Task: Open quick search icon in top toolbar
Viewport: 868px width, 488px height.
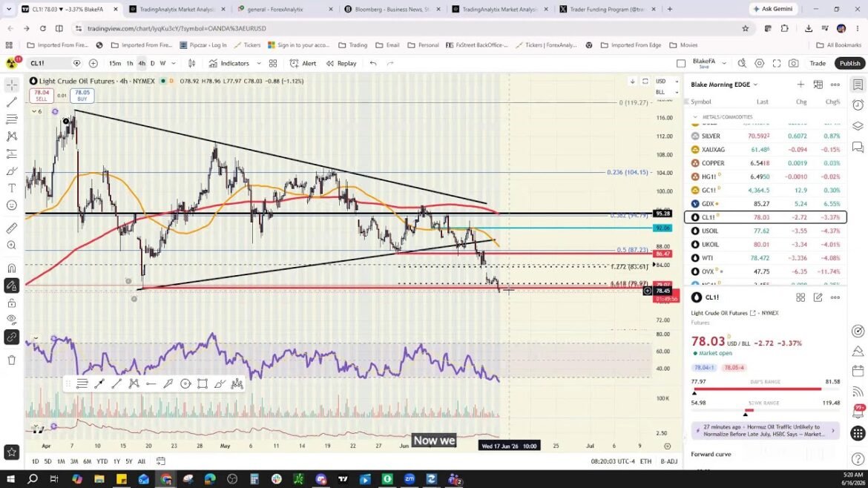Action: [742, 63]
